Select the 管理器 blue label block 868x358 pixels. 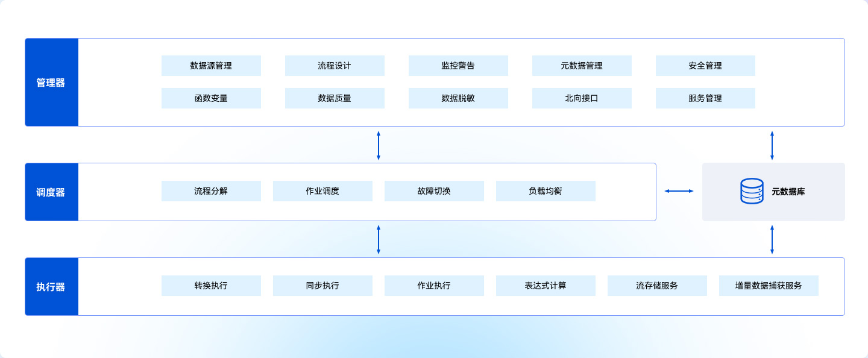51,83
